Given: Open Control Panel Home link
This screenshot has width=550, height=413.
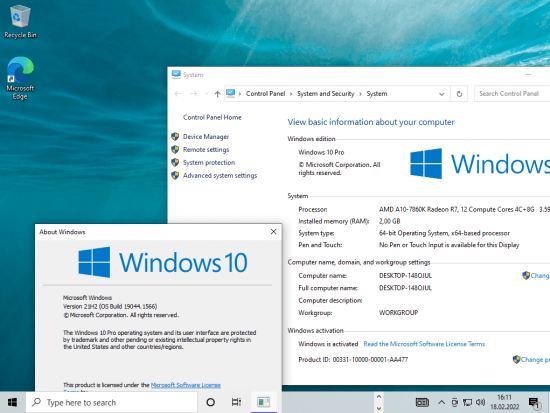Looking at the screenshot, I should 212,117.
